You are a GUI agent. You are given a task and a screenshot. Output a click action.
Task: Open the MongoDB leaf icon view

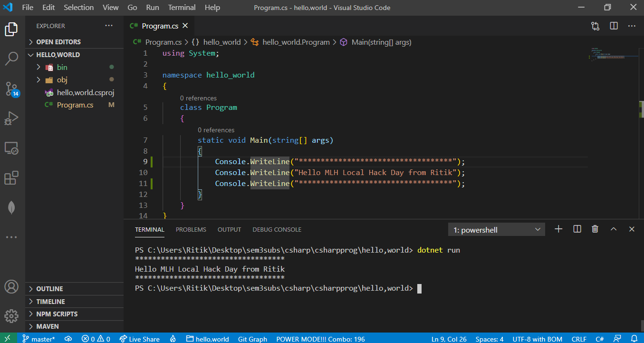(x=11, y=207)
